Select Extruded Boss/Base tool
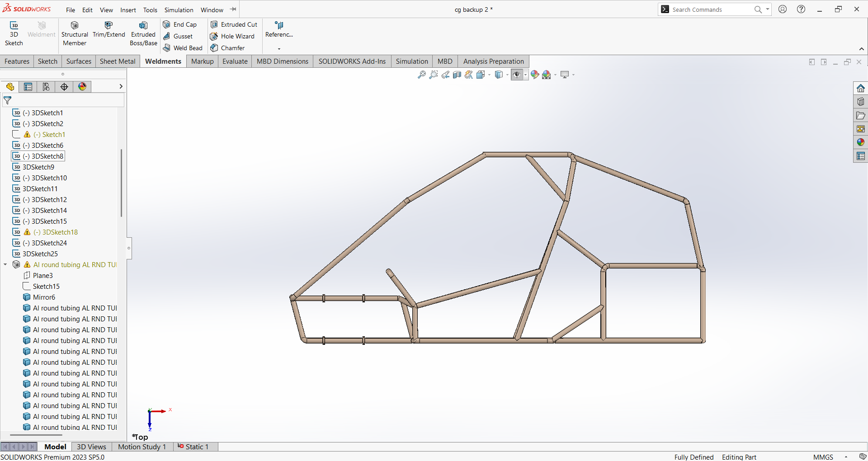The width and height of the screenshot is (868, 461). coord(143,33)
